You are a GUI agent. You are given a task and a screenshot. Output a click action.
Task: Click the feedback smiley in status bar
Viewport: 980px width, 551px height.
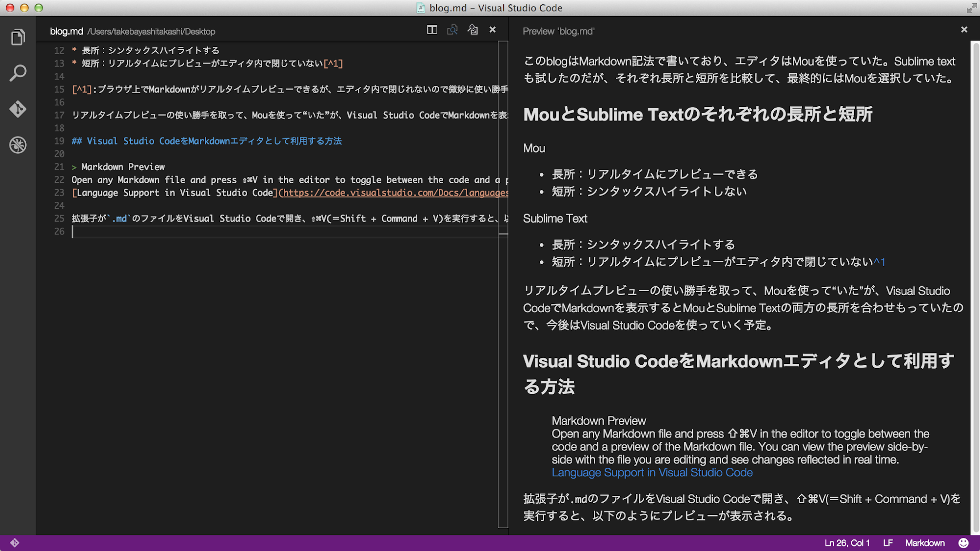(963, 543)
